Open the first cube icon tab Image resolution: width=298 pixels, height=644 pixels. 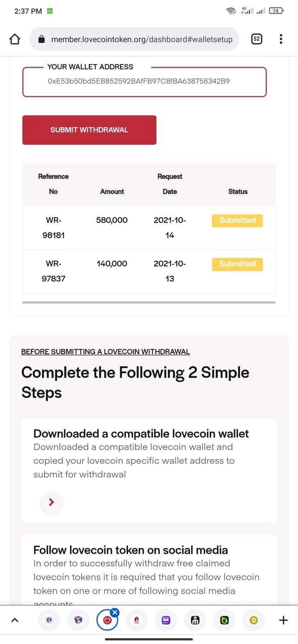pos(49,620)
